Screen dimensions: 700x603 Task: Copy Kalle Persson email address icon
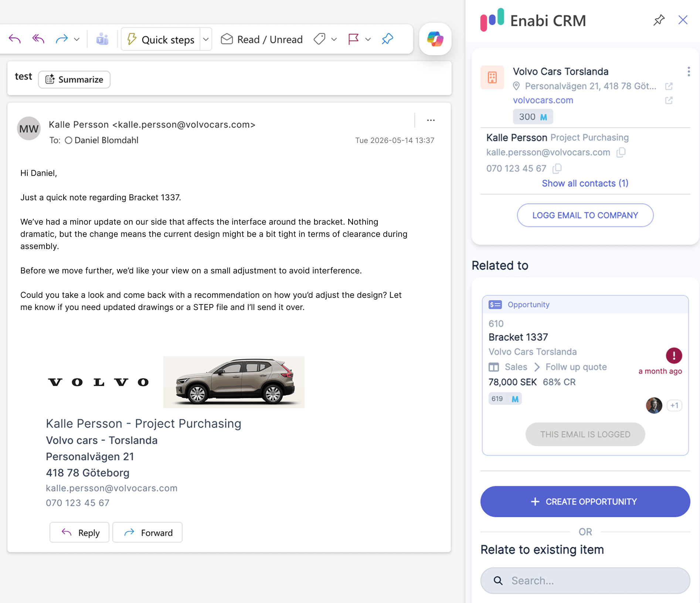[621, 152]
